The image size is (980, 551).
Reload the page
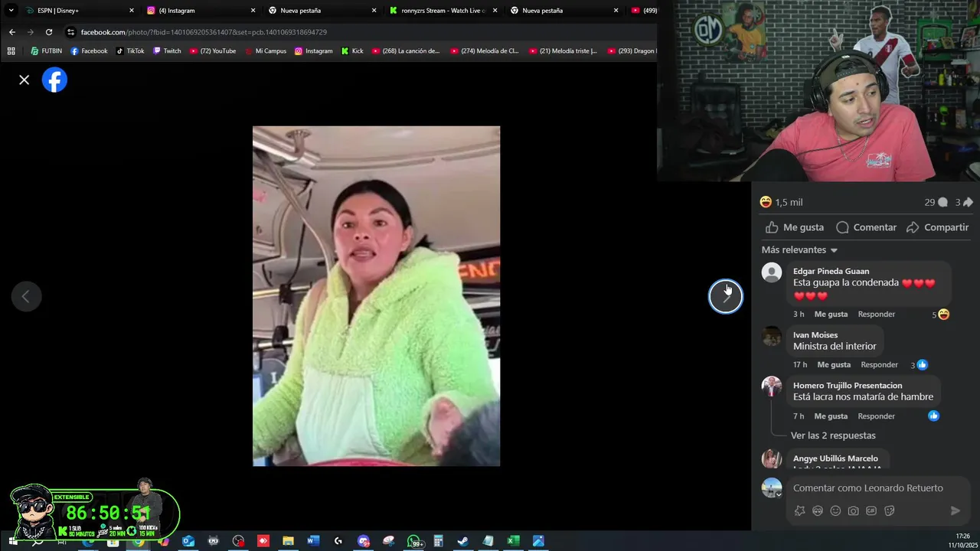49,32
